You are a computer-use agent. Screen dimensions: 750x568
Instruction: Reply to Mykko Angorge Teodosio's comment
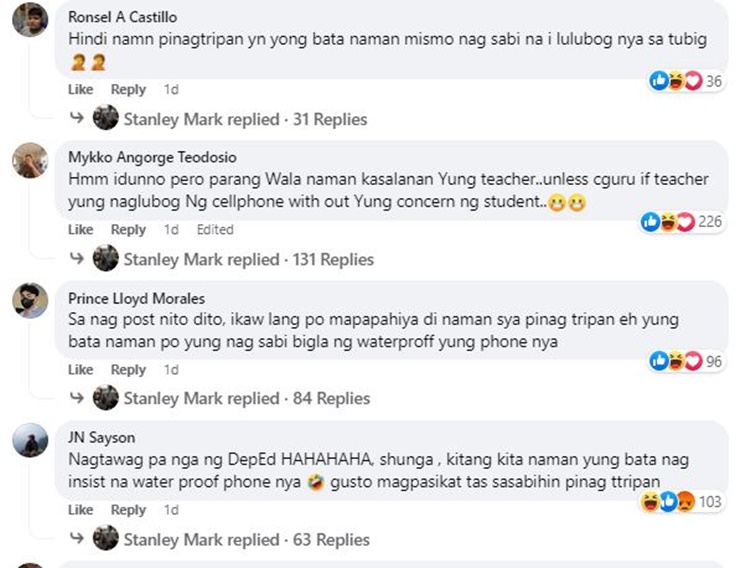click(x=128, y=230)
